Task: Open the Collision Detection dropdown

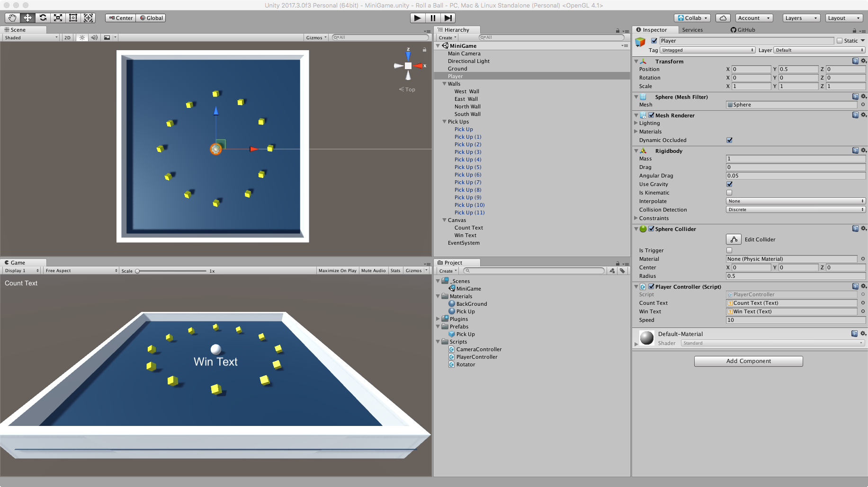Action: pyautogui.click(x=796, y=210)
